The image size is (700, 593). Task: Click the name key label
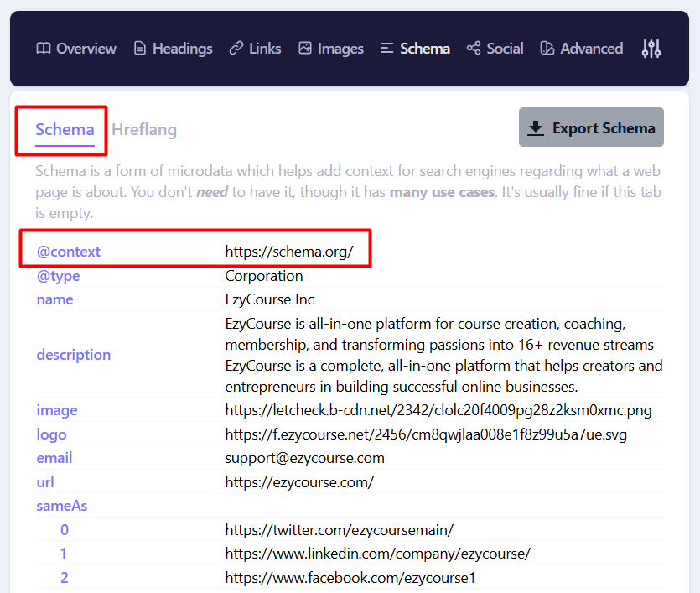click(x=55, y=299)
